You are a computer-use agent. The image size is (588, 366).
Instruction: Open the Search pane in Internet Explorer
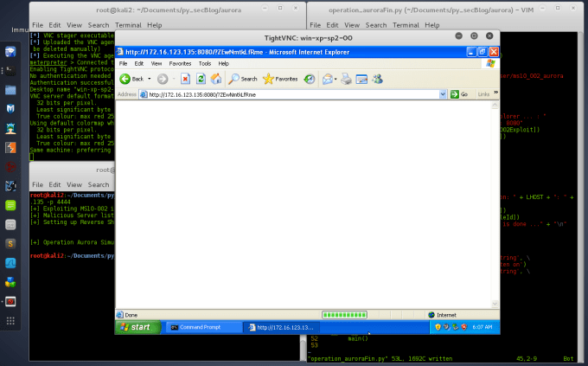243,79
